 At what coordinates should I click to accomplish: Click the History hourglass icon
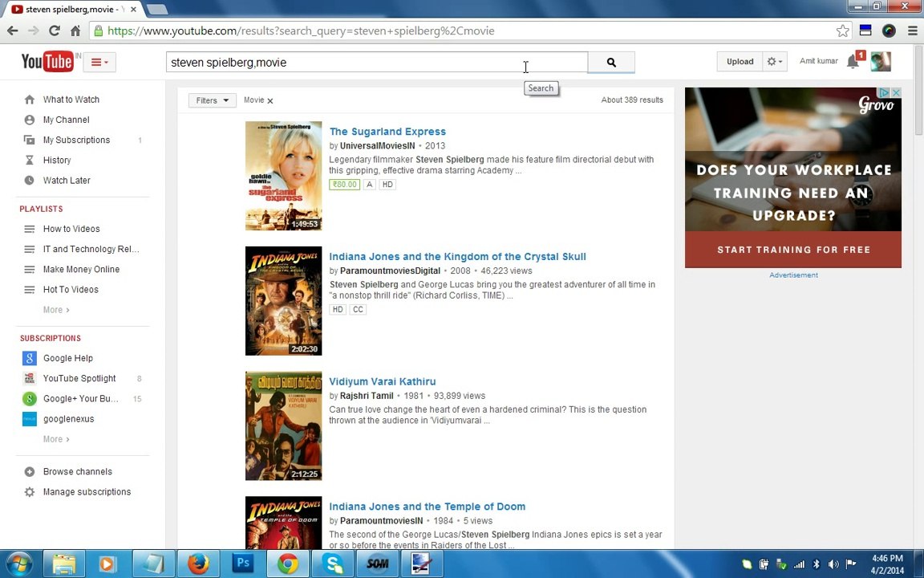pyautogui.click(x=29, y=160)
